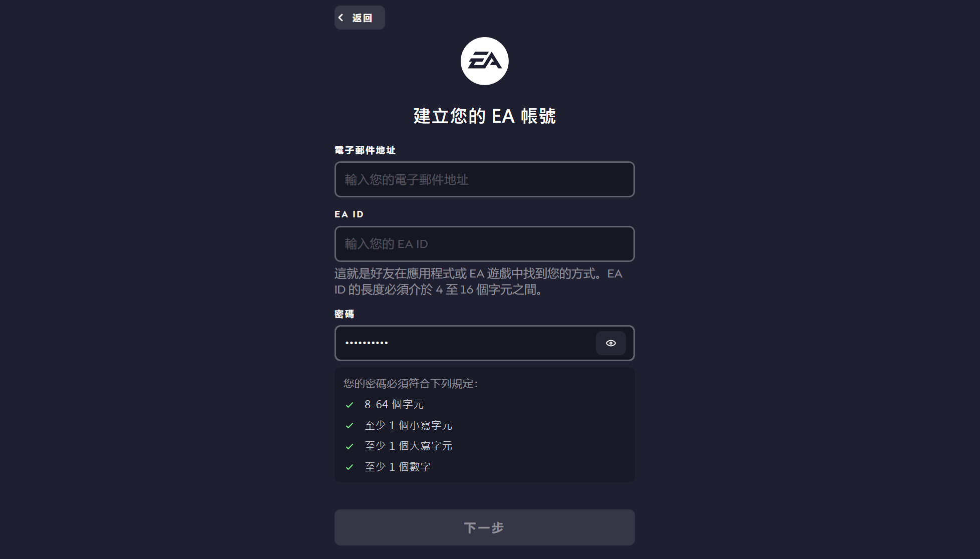Click the checkmark next to 至少 1 個小寫字元
This screenshot has height=559, width=980.
coord(349,425)
